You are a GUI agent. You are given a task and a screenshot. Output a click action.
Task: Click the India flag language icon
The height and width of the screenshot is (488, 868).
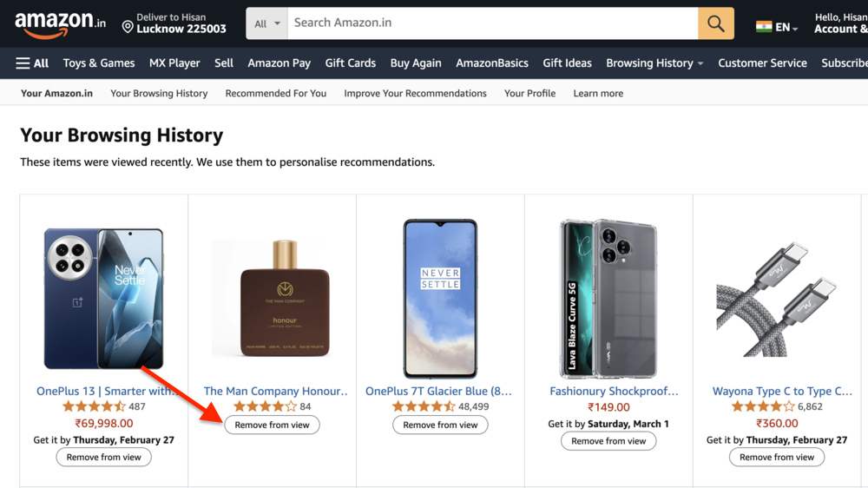pos(764,27)
